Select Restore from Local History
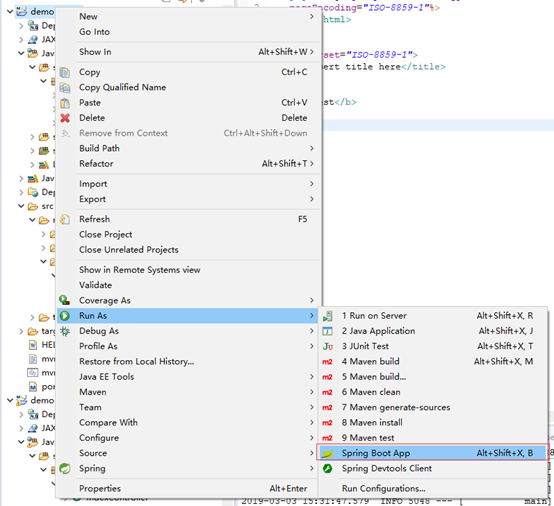 189,361
